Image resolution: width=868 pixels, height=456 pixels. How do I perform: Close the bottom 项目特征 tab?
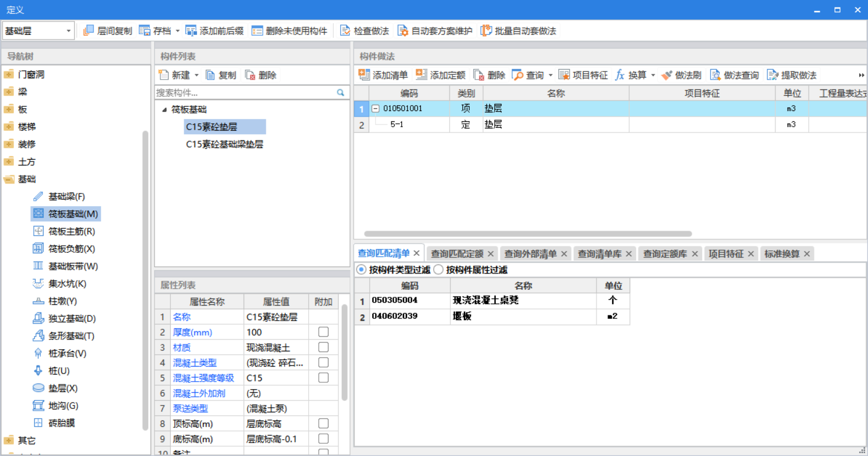(751, 254)
